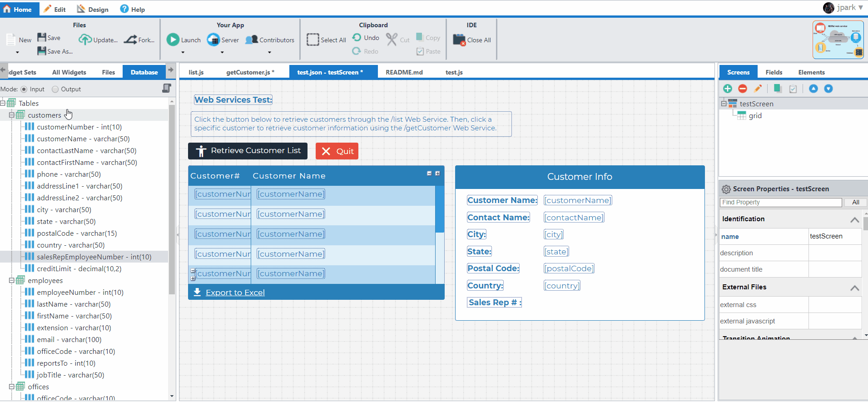Click the All button beside Find Property
868x402 pixels.
point(856,202)
